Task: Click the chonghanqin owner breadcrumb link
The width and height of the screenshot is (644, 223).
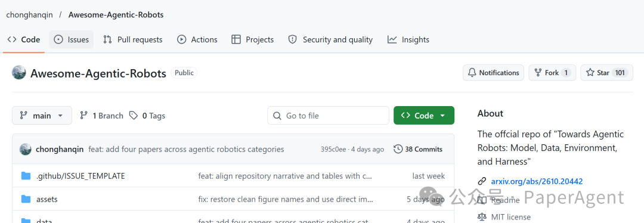Action: pos(30,15)
